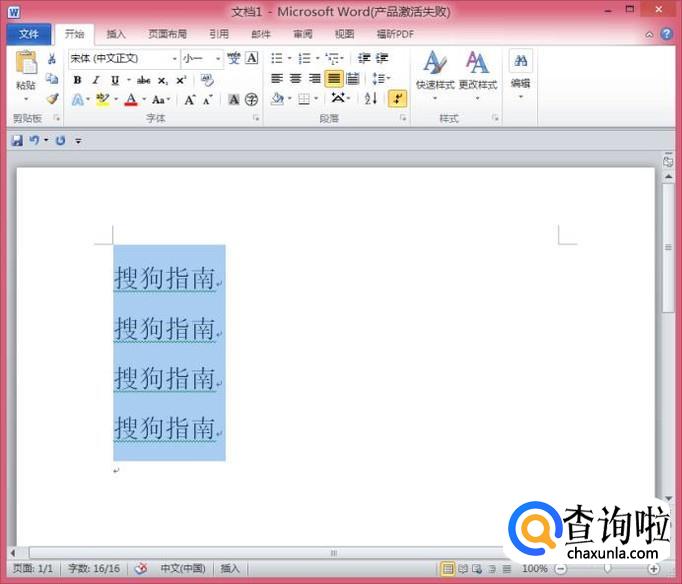The width and height of the screenshot is (682, 584).
Task: Open line spacing options
Action: coord(379,79)
